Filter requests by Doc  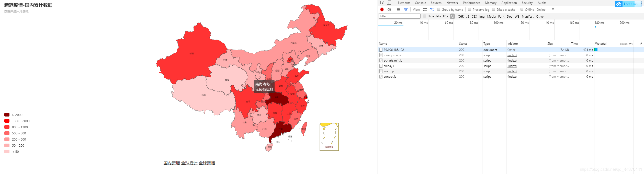point(510,16)
